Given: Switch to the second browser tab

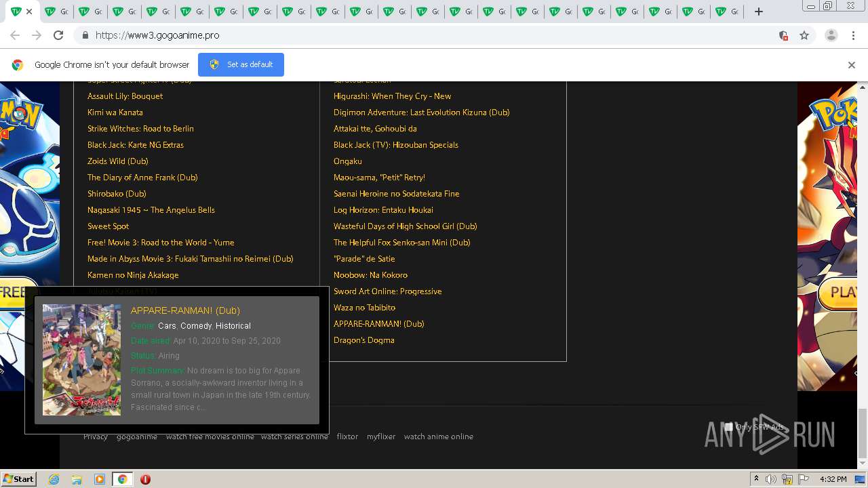Looking at the screenshot, I should coord(56,12).
